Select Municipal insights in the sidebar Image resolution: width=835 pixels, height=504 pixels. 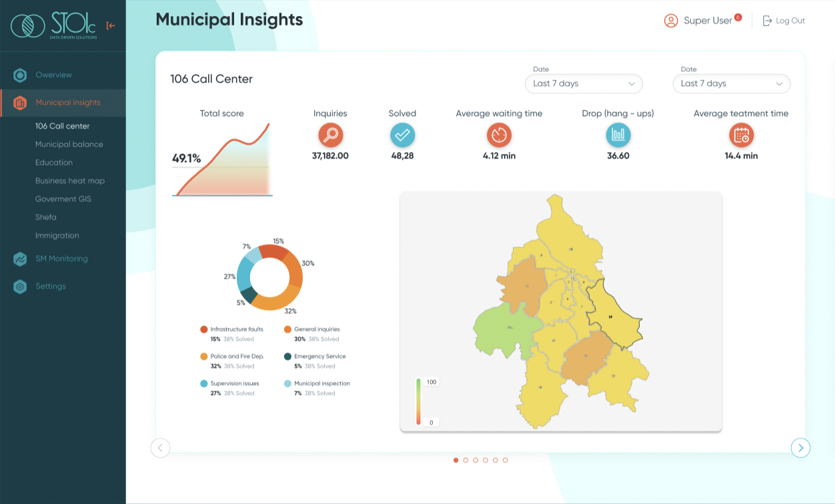pyautogui.click(x=68, y=103)
